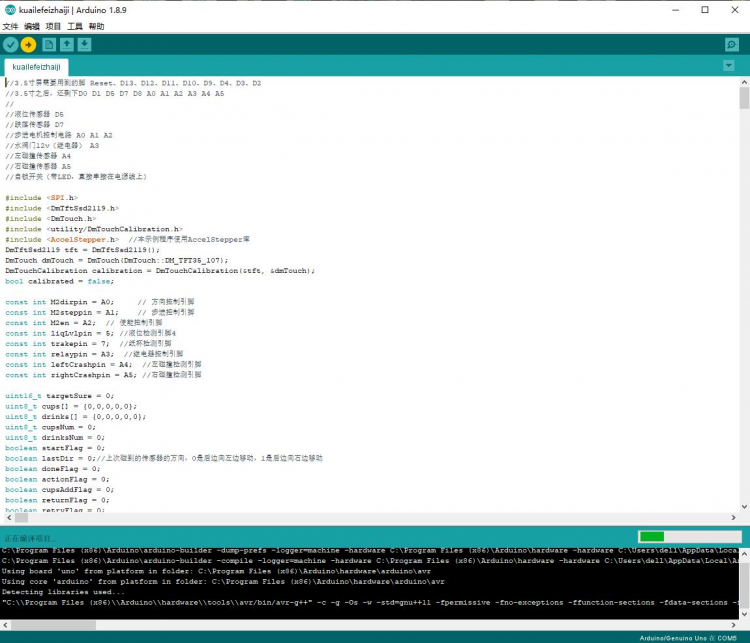Image resolution: width=750 pixels, height=643 pixels.
Task: Click 'uint8_t drinksNum = 0;' line
Action: [x=55, y=437]
